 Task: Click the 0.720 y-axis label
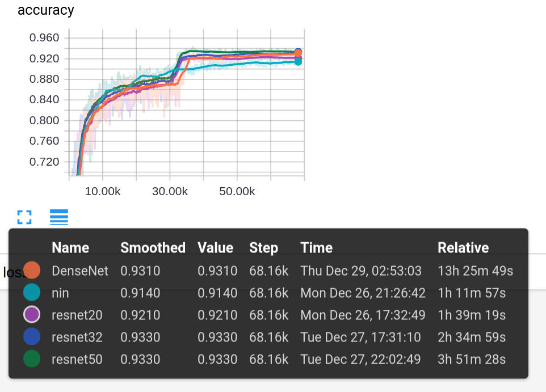44,162
